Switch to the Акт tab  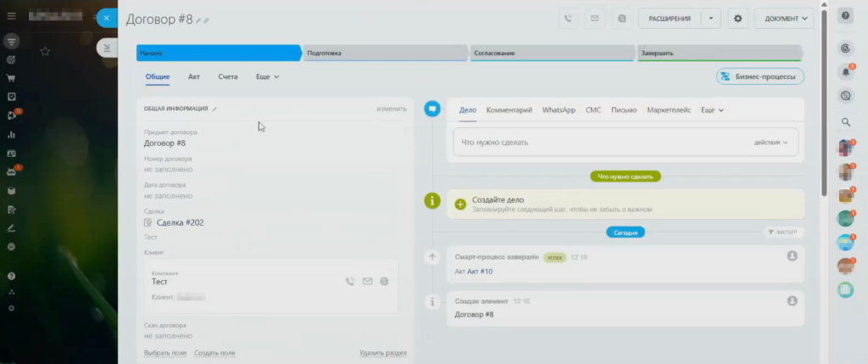click(194, 76)
